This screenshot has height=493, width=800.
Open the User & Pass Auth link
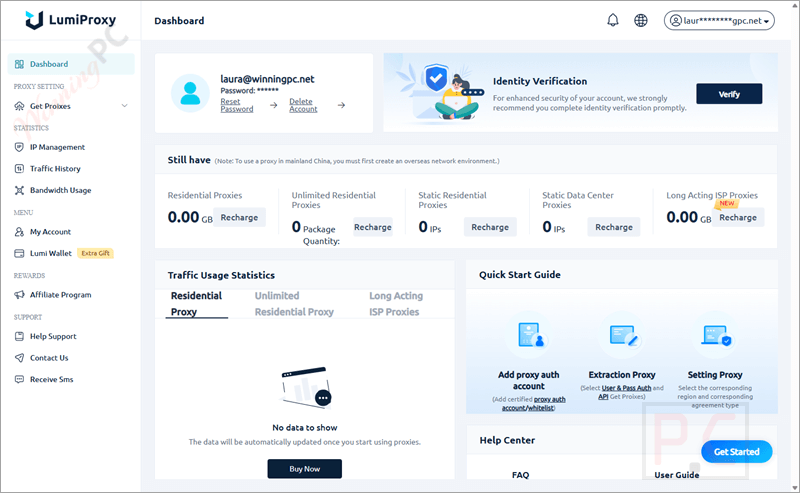(x=626, y=388)
